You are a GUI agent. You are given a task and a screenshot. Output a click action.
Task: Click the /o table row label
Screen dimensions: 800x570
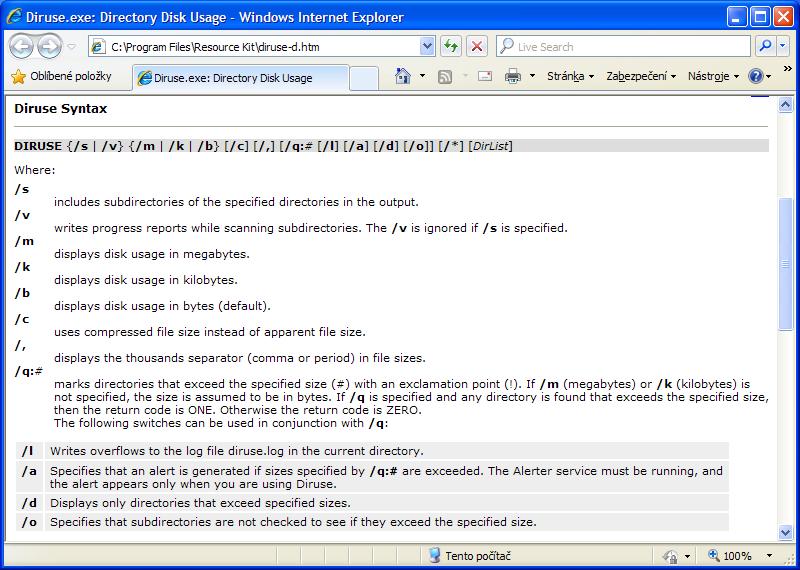click(x=29, y=522)
